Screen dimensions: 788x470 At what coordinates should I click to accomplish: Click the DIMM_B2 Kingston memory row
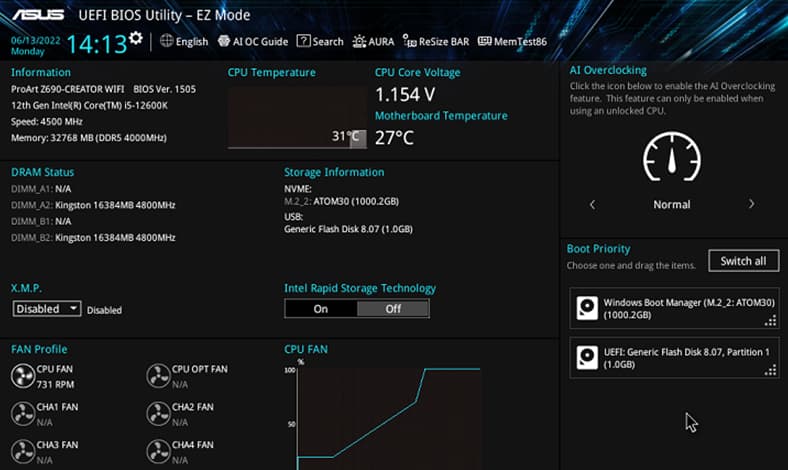[93, 237]
